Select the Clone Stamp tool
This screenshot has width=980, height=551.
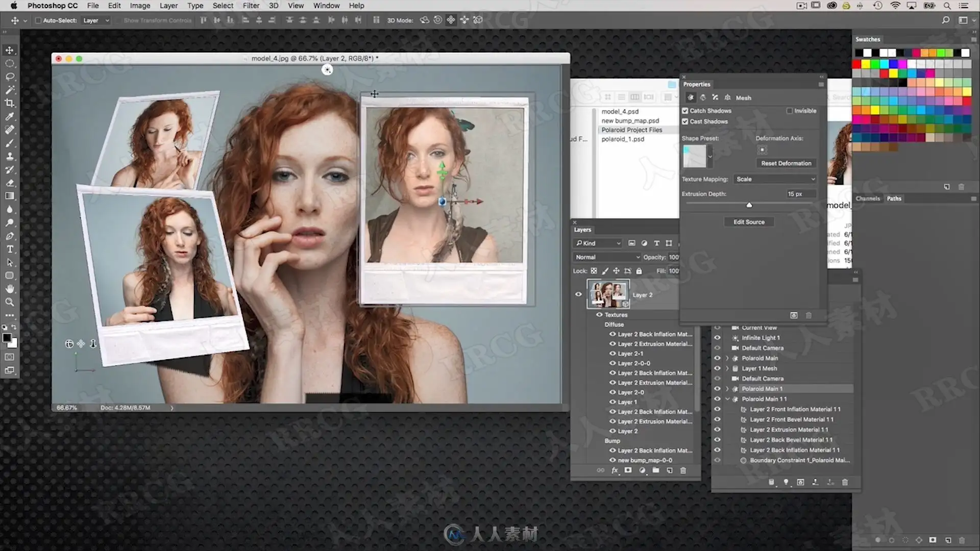click(x=10, y=156)
